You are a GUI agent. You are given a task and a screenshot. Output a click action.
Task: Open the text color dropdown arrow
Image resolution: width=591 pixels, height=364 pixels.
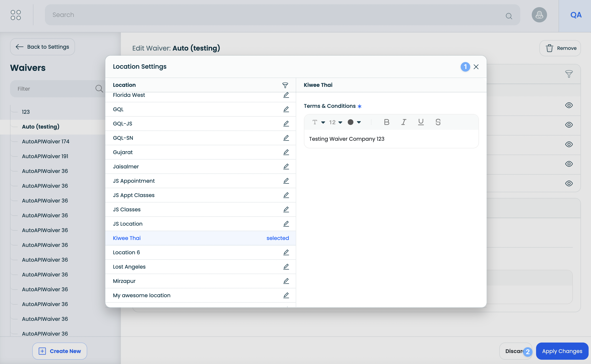pos(359,122)
